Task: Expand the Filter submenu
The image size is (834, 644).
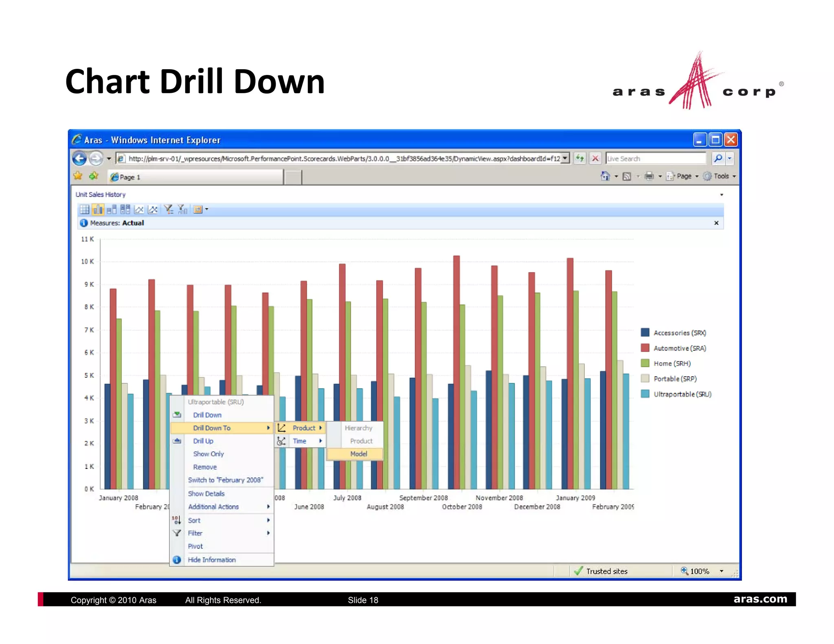Action: (x=222, y=533)
